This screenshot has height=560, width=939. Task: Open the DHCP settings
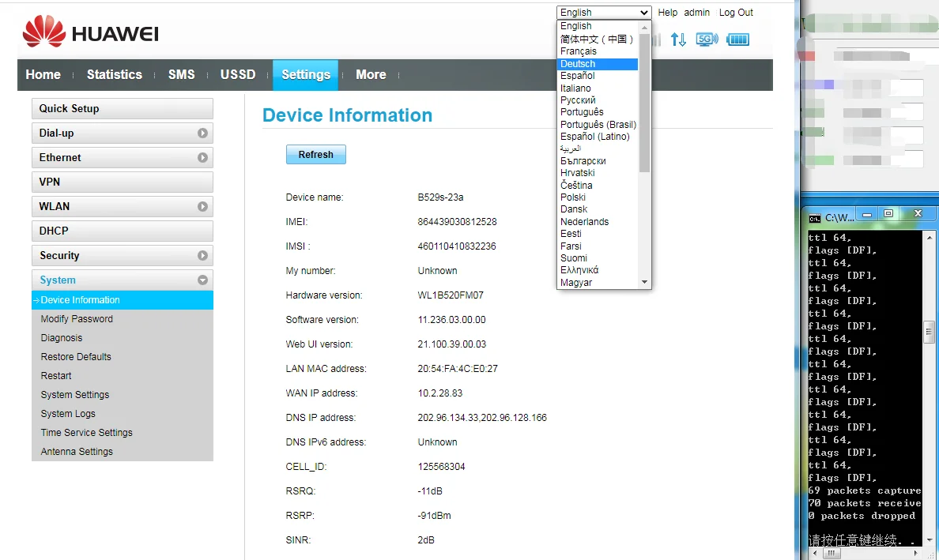pyautogui.click(x=123, y=231)
